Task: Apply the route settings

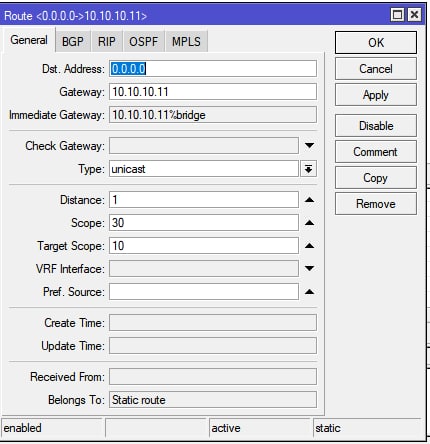Action: coord(376,95)
